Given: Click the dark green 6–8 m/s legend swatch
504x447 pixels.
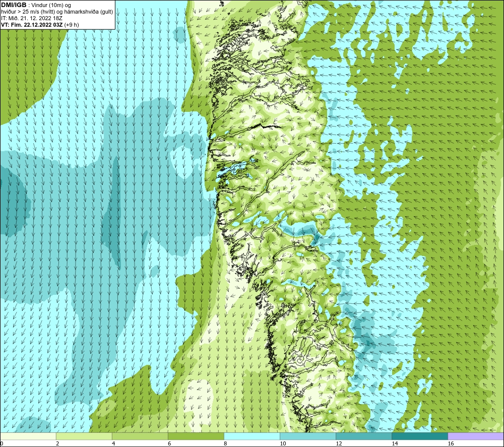Looking at the screenshot, I should [196, 436].
